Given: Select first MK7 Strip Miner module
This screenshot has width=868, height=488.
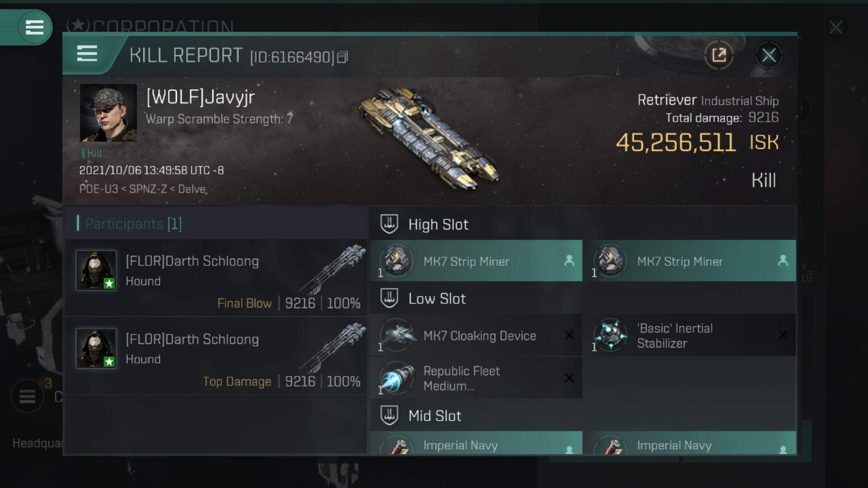Looking at the screenshot, I should coord(476,261).
